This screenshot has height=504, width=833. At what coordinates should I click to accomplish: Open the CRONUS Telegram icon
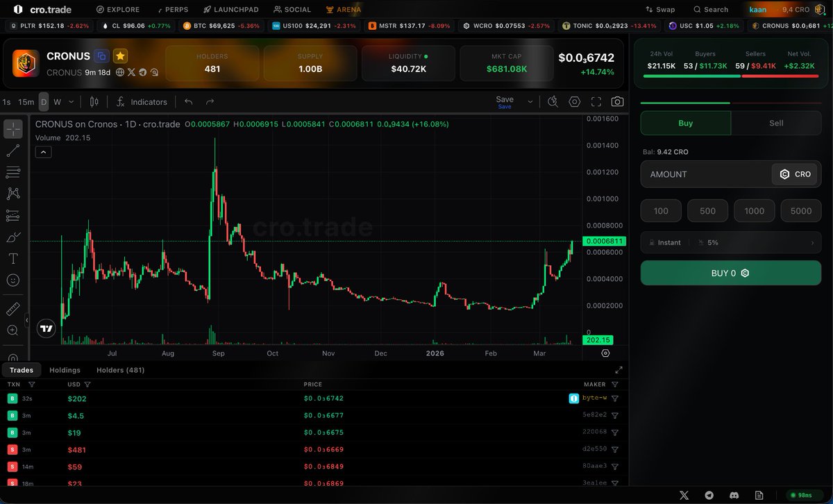click(142, 72)
